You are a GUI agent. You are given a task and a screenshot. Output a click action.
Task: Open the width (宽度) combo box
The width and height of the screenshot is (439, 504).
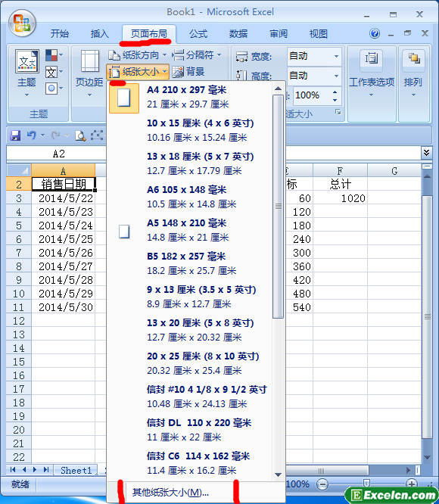click(x=313, y=56)
